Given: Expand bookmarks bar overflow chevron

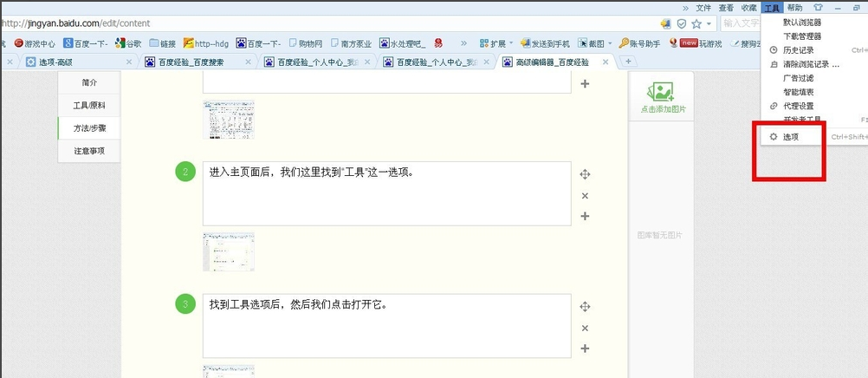Looking at the screenshot, I should point(464,43).
